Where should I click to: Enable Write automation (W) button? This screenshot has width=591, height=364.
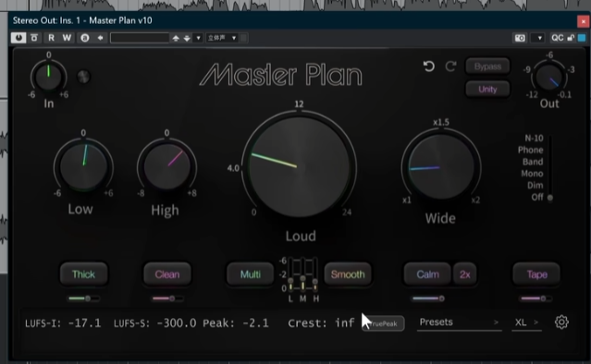point(67,38)
